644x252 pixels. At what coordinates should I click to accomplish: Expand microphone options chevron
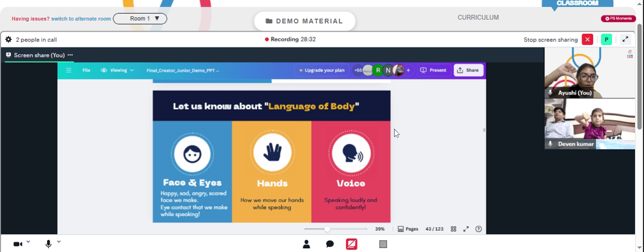tap(59, 242)
